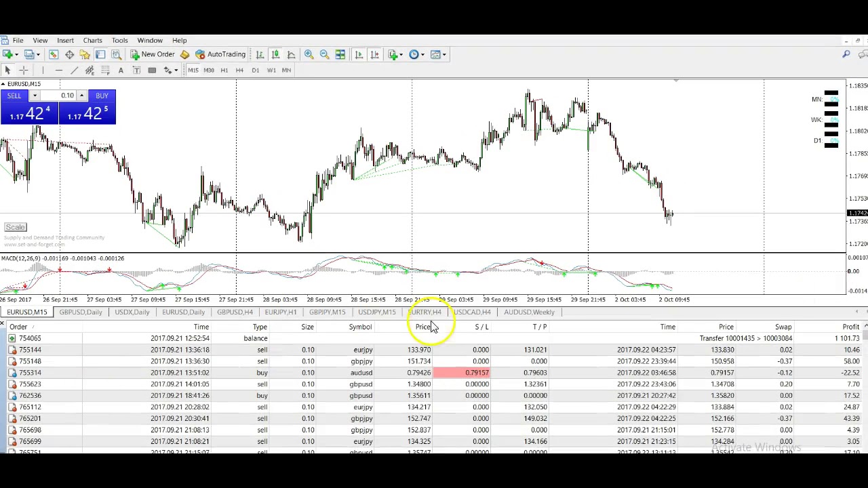The width and height of the screenshot is (868, 488).
Task: Switch timeframe to D1
Action: pos(255,70)
